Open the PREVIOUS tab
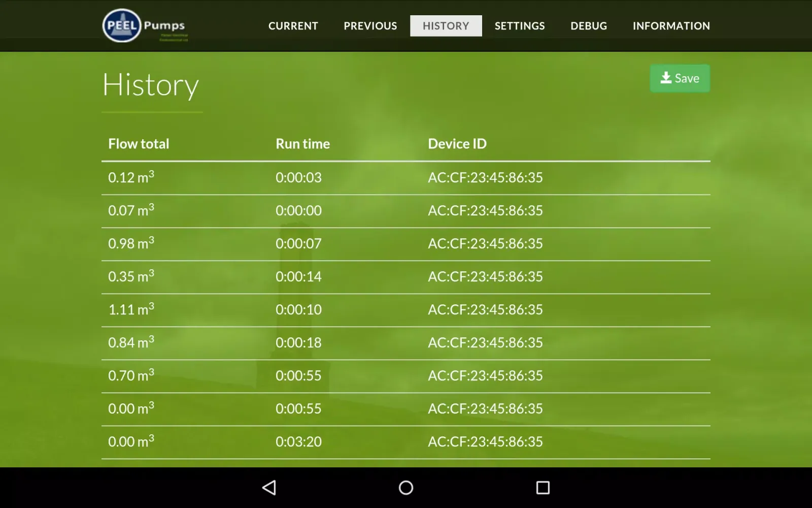Viewport: 812px width, 508px height. coord(370,26)
